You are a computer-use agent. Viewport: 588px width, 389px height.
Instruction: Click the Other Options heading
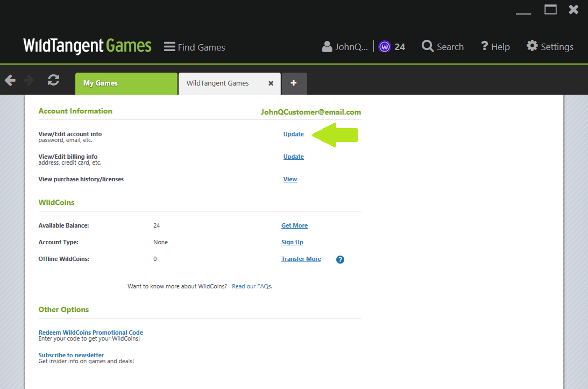coord(63,309)
